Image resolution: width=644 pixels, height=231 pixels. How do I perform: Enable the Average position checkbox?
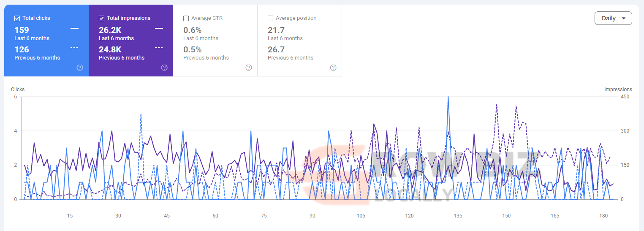271,18
